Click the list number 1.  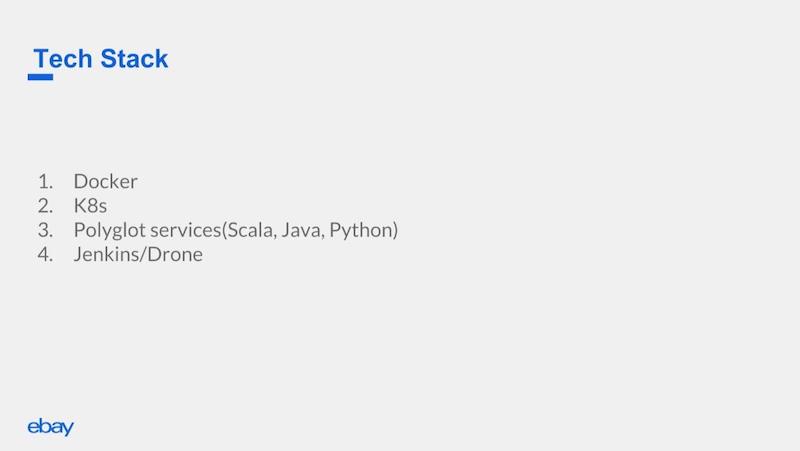45,182
